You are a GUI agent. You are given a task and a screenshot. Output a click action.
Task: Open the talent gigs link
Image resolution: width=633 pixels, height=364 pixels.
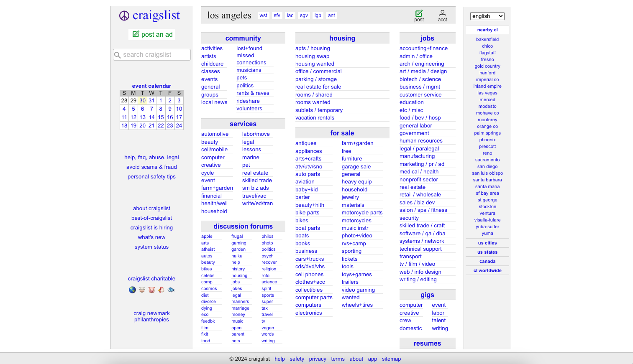[439, 321]
